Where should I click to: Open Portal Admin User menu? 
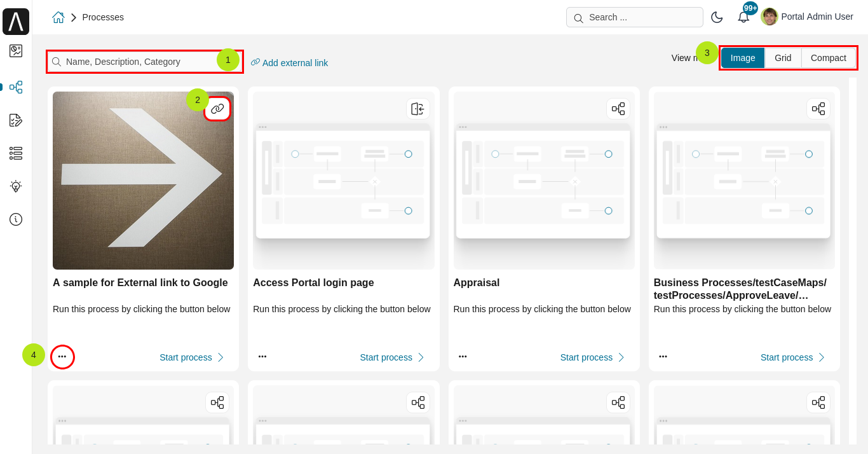point(807,17)
